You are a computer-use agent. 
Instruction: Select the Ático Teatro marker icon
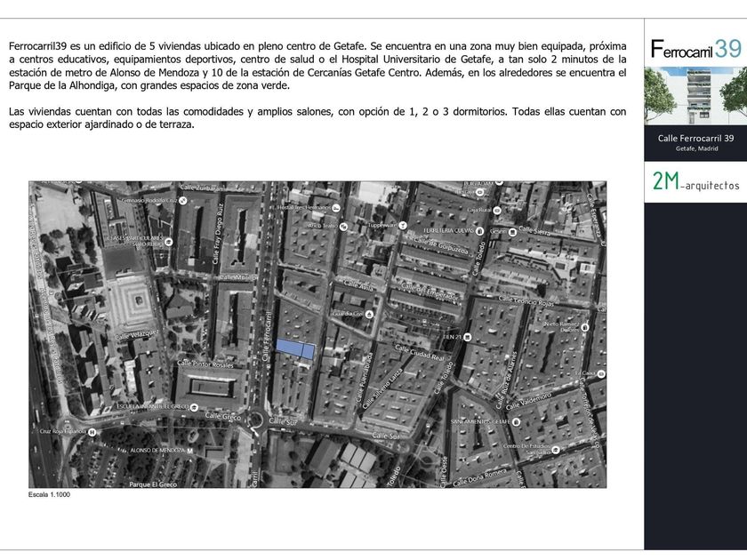tap(343, 226)
